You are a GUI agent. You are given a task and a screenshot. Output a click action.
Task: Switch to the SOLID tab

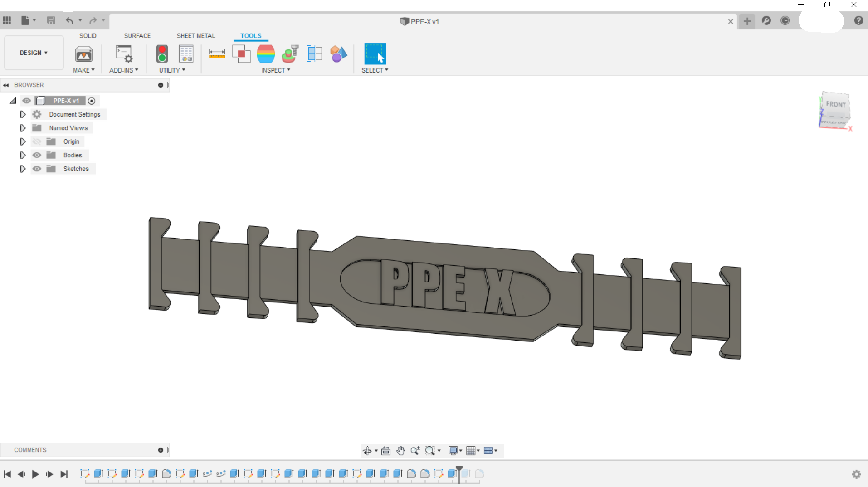point(88,36)
